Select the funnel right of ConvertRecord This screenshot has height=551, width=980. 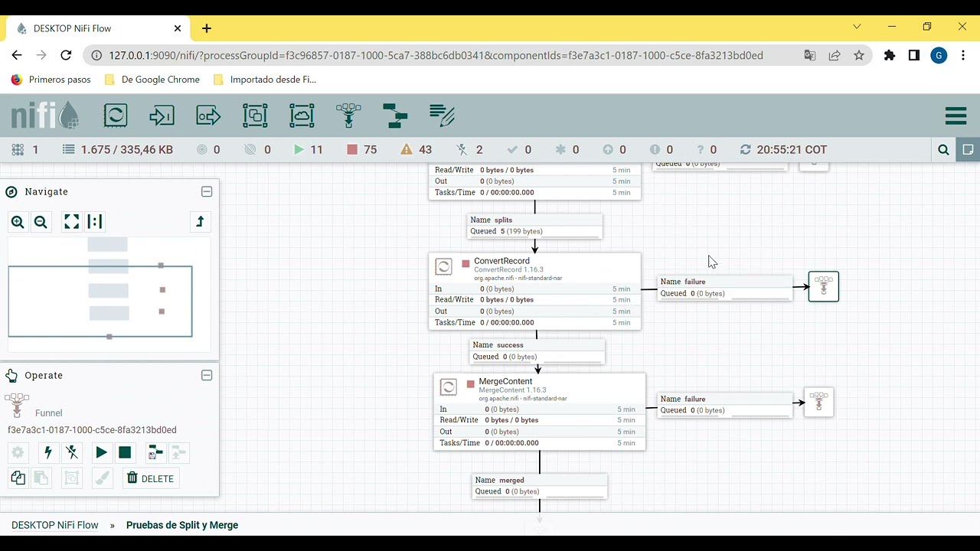coord(824,286)
